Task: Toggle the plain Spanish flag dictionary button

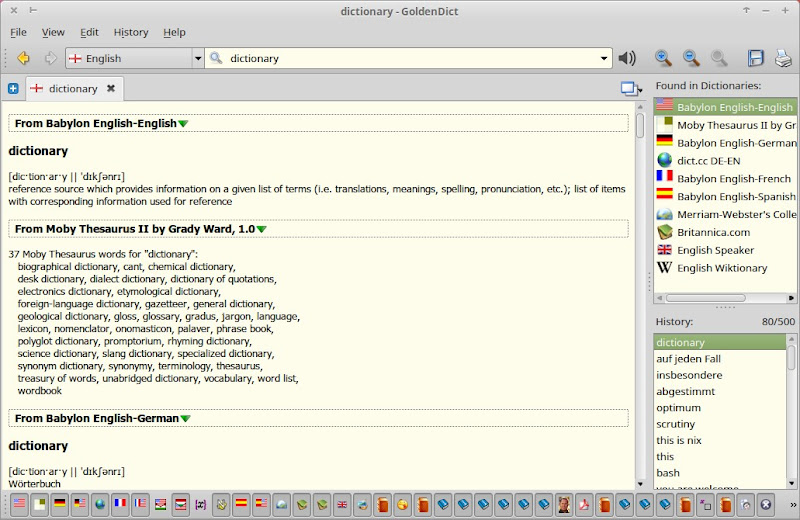Action: [x=241, y=505]
